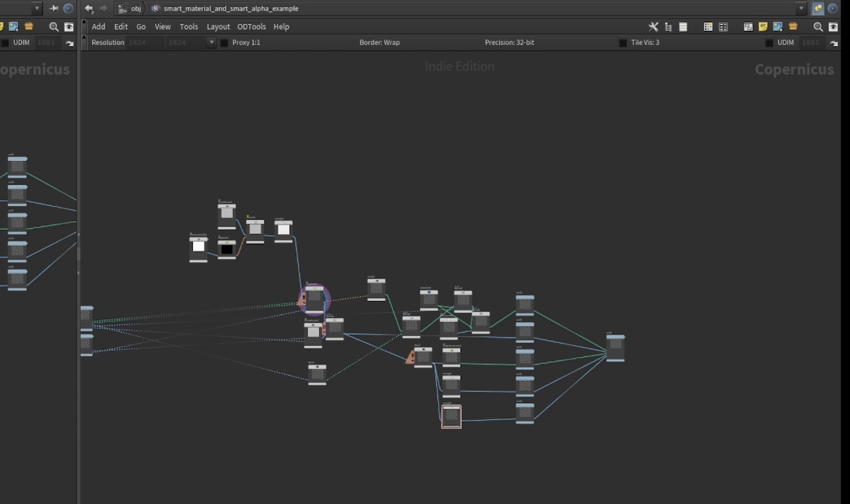Select the tree view icon in the toolbar
Image resolution: width=850 pixels, height=504 pixels.
click(669, 27)
